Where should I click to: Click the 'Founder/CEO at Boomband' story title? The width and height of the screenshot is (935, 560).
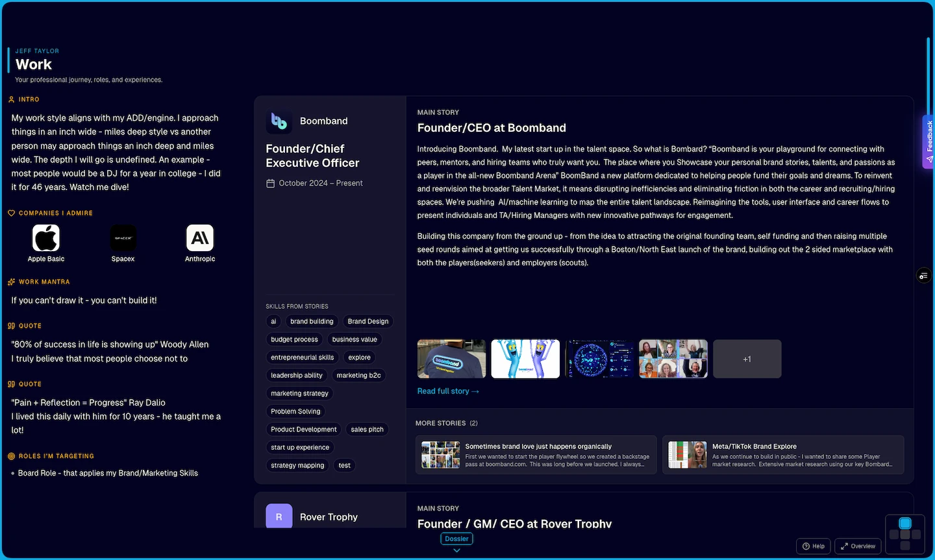(x=492, y=128)
